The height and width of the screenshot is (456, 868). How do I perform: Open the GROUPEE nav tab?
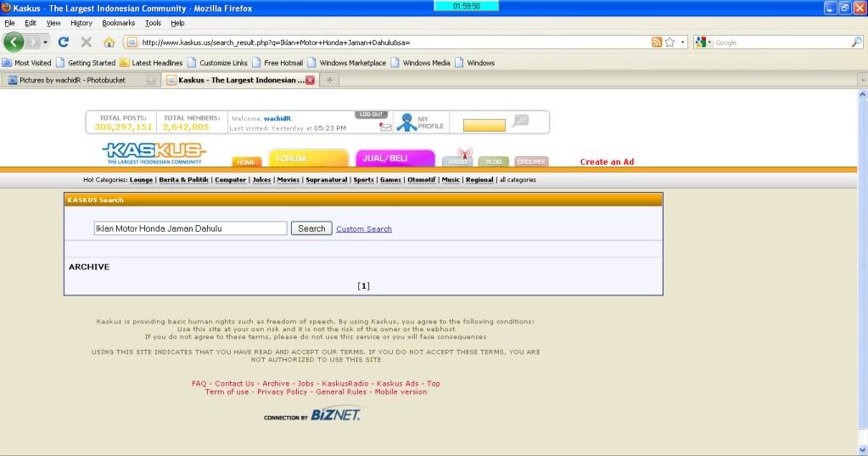click(531, 161)
